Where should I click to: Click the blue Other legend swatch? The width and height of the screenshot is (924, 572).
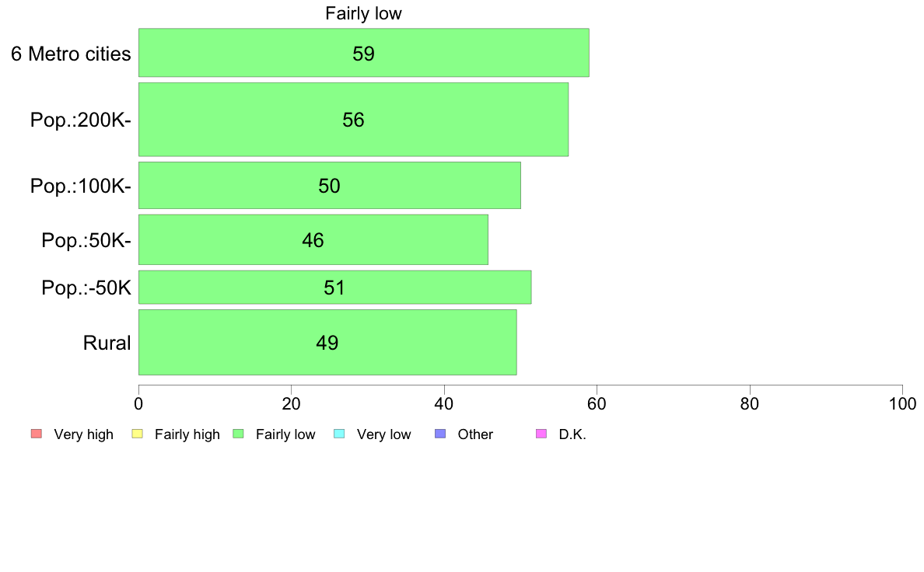(x=439, y=434)
